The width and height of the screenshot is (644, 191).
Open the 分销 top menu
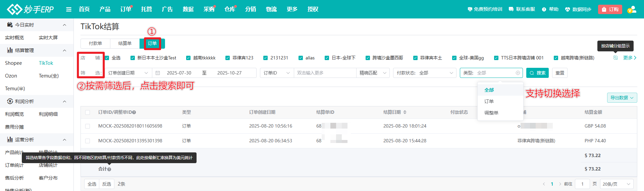[251, 9]
